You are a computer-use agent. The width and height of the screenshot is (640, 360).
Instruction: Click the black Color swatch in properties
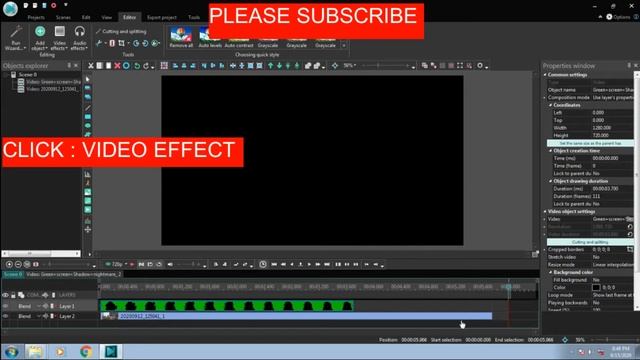click(596, 287)
